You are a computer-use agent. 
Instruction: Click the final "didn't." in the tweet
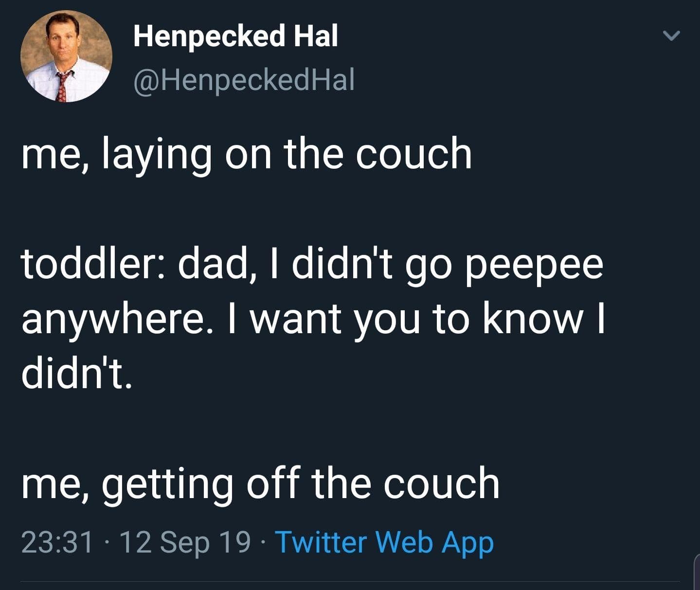[76, 374]
